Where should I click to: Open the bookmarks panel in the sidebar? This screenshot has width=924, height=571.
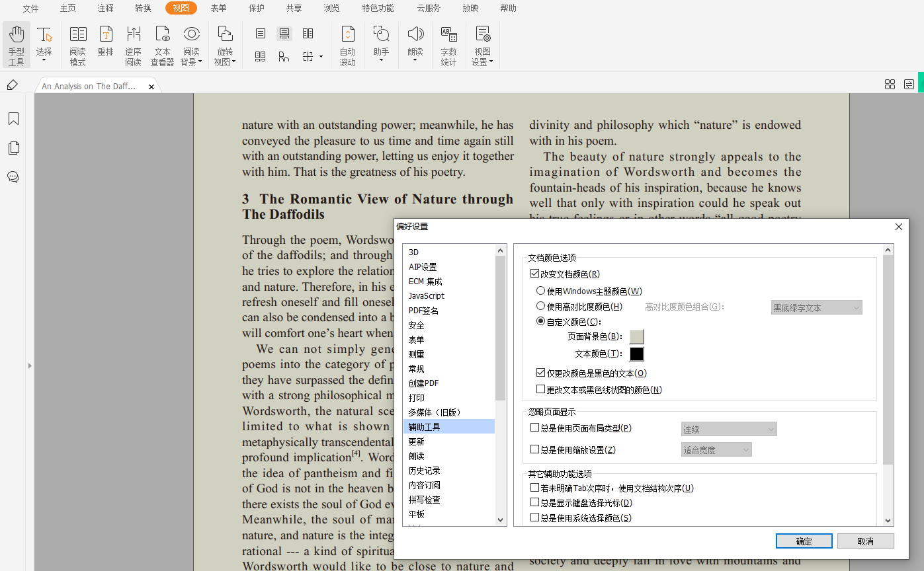click(13, 119)
